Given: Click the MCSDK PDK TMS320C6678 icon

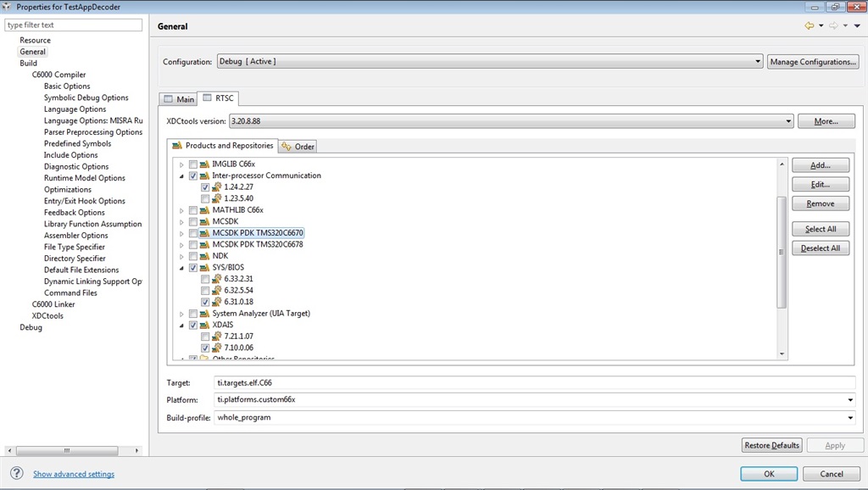Looking at the screenshot, I should (x=204, y=245).
